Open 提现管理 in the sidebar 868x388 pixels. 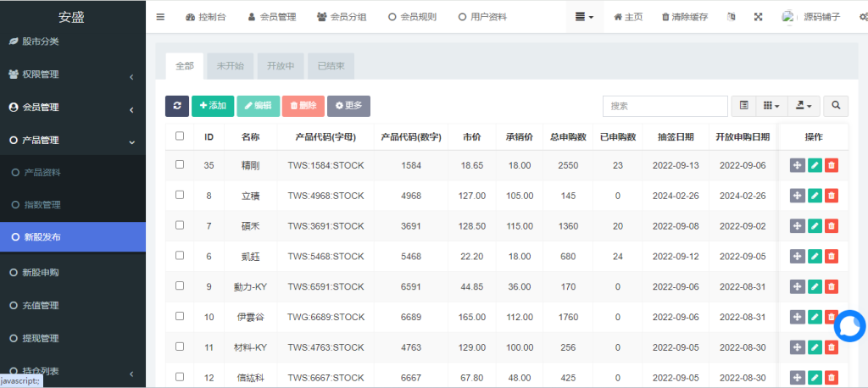(73, 338)
